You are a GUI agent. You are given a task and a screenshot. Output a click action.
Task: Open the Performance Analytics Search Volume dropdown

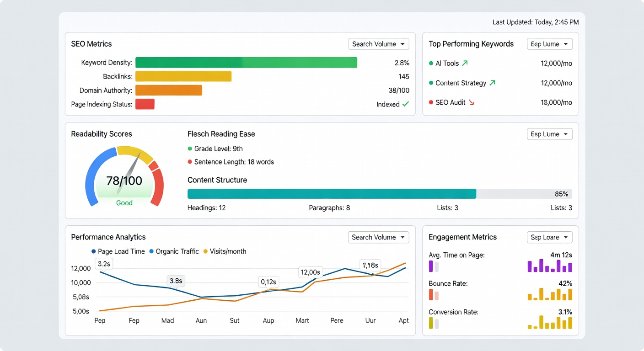click(379, 237)
